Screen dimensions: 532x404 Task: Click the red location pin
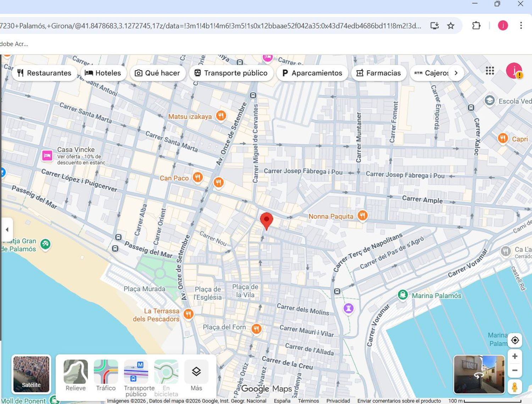[266, 221]
